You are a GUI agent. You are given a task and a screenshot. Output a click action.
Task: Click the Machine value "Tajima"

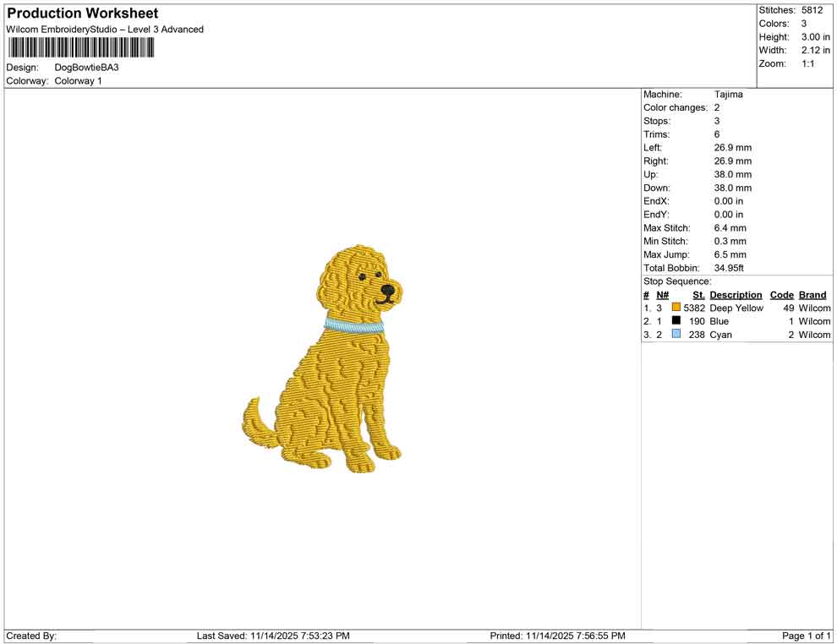point(728,95)
